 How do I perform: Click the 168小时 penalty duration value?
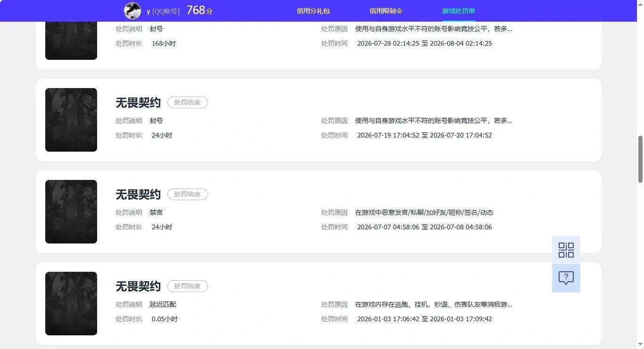pyautogui.click(x=164, y=43)
